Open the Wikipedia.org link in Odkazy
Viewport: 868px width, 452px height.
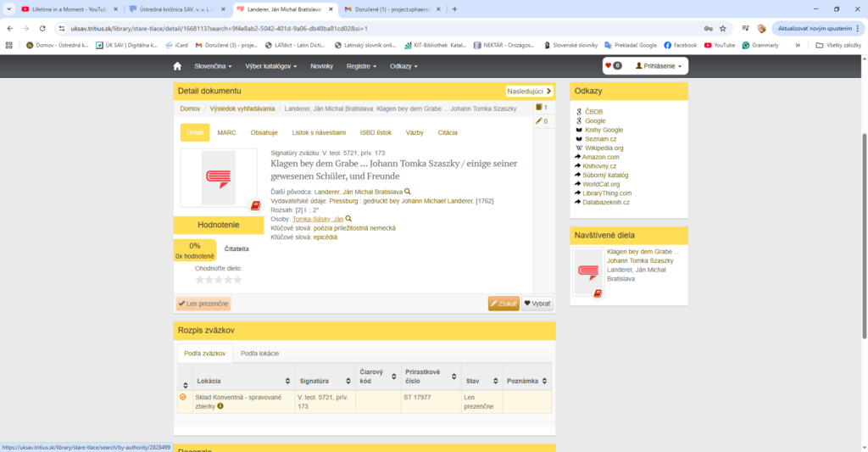tap(604, 148)
